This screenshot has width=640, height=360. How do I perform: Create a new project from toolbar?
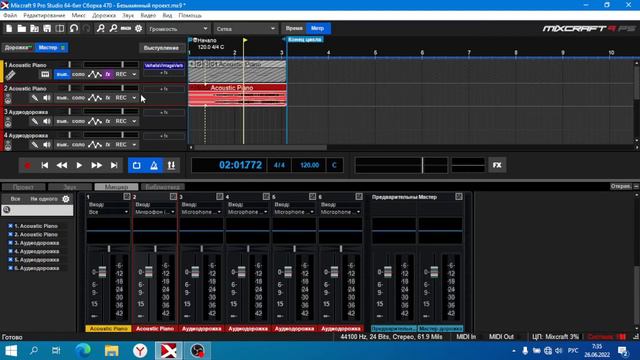point(9,29)
